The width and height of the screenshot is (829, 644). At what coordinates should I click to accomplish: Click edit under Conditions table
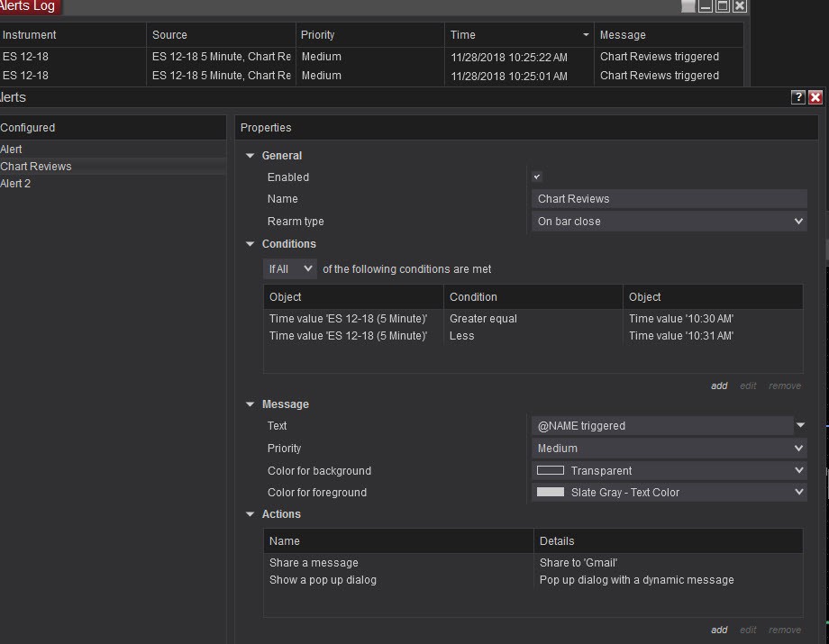point(748,385)
